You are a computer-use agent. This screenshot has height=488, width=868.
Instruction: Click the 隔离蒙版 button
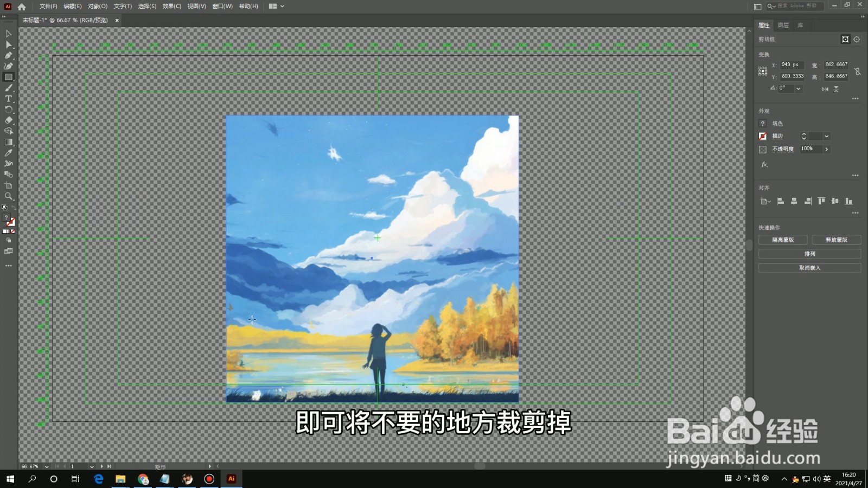pyautogui.click(x=783, y=240)
